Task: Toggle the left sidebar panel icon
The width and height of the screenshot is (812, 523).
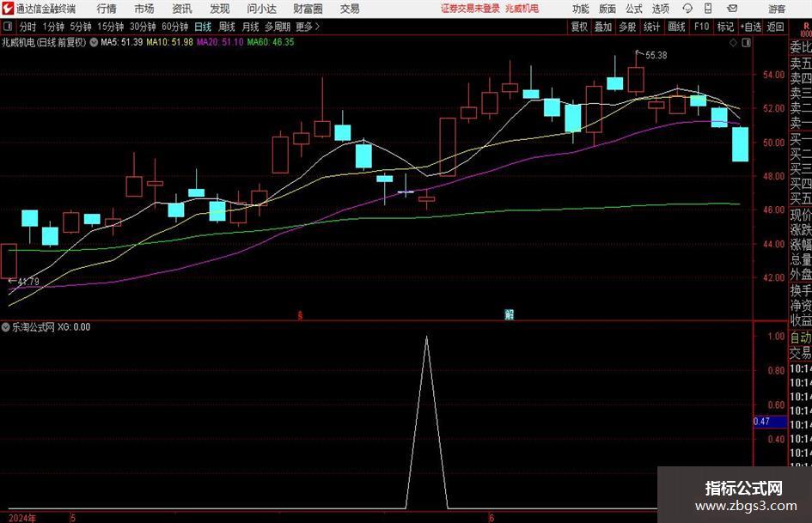Action: click(7, 27)
